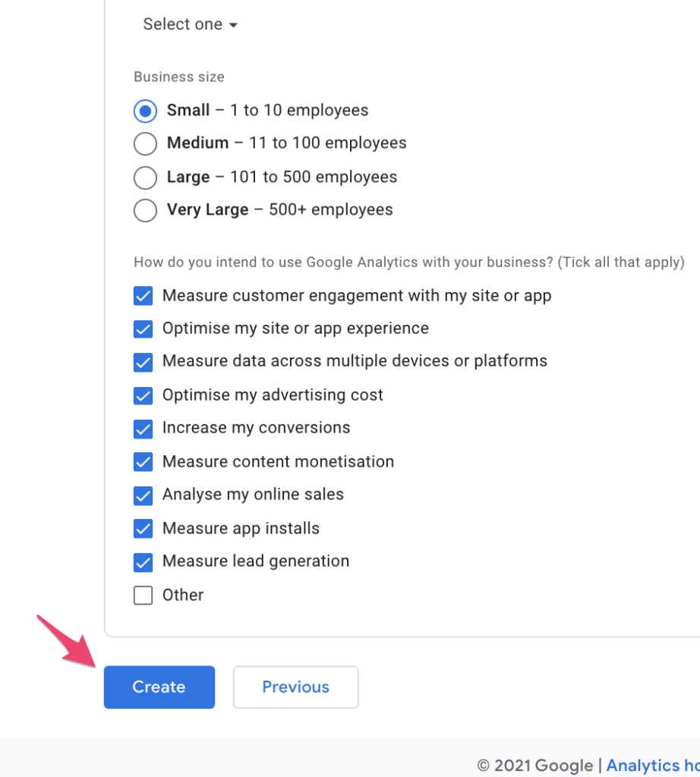Tick the Other checkbox
This screenshot has height=777, width=700.
click(x=143, y=595)
